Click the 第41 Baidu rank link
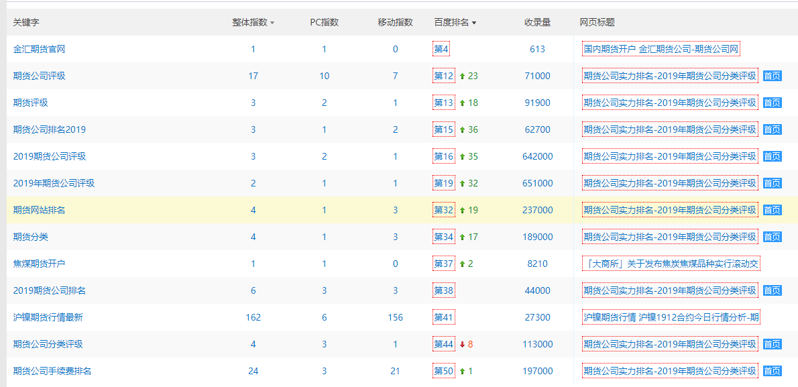The width and height of the screenshot is (798, 387). click(x=443, y=317)
